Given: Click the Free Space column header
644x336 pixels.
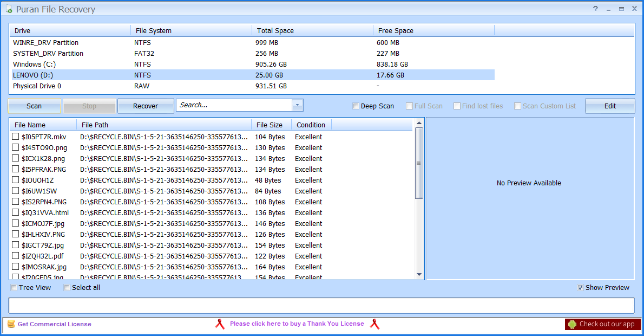Looking at the screenshot, I should (x=433, y=30).
